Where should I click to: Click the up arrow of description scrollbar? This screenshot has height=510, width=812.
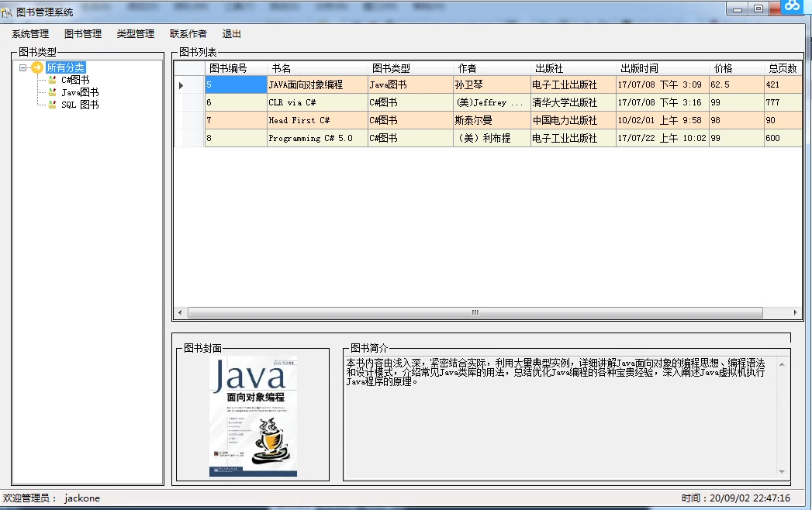coord(782,364)
